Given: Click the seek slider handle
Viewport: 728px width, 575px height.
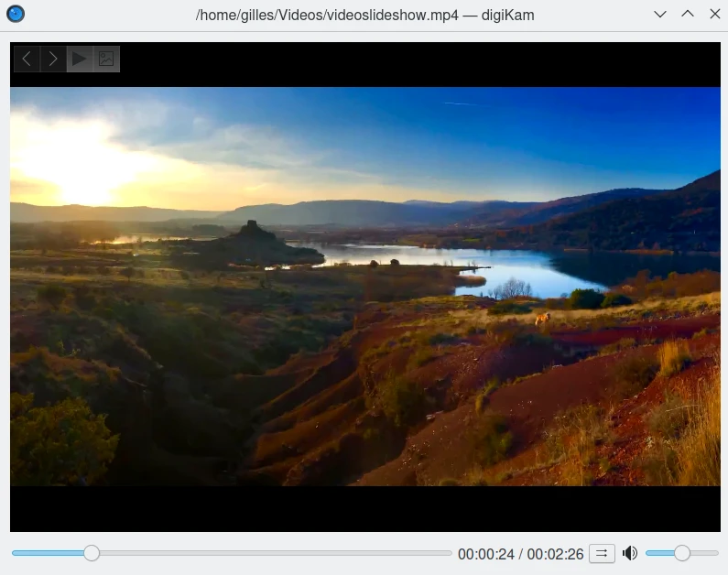Looking at the screenshot, I should coord(92,553).
